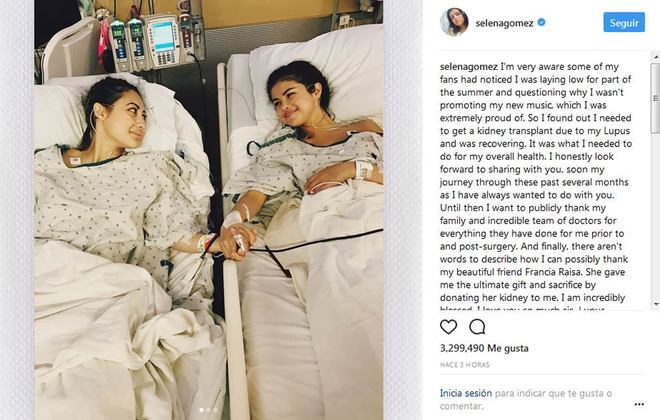Select the second carousel dot on photo
The height and width of the screenshot is (420, 660).
[208, 409]
